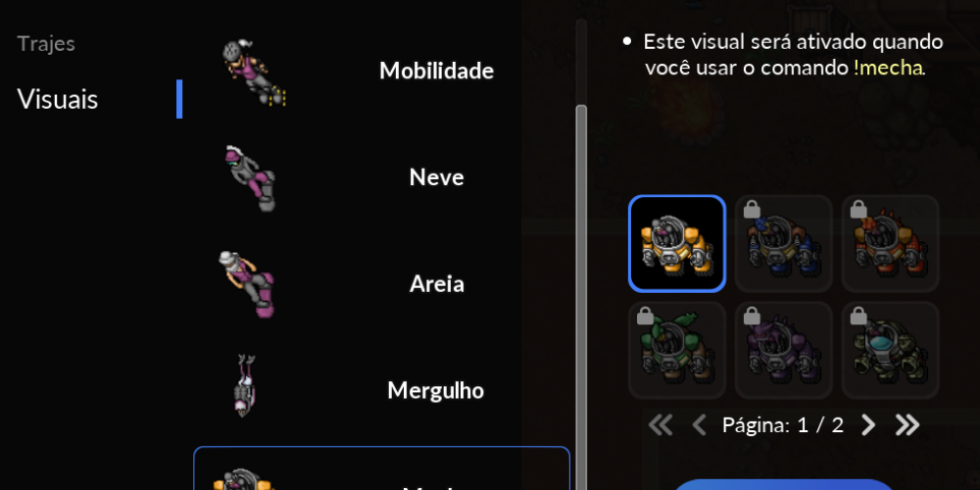Go to the next skins page
This screenshot has height=490, width=980.
(x=868, y=425)
